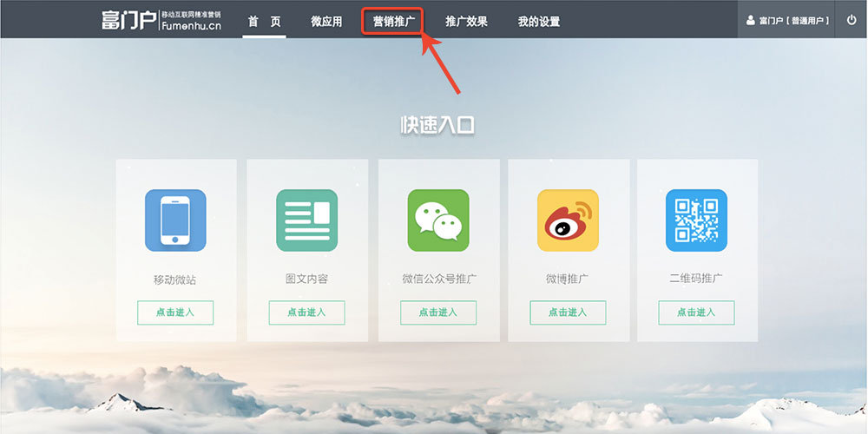Click 点击进入 under 移动微站

175,312
